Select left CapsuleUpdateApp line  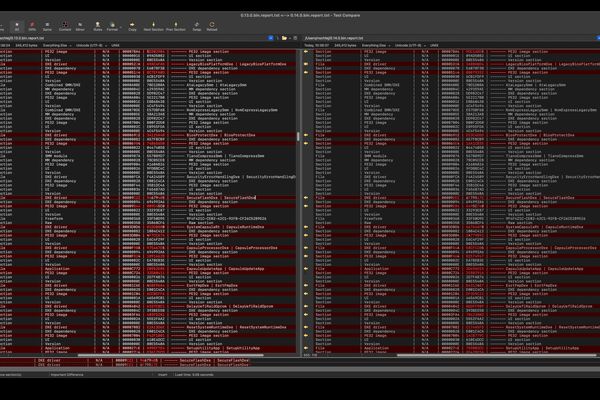click(148, 268)
